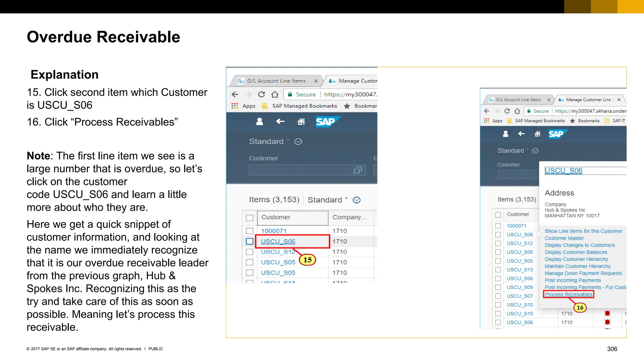Viewport: 644px width, 362px height.
Task: Click browser back arrow in step-15 screenshot
Action: point(235,94)
